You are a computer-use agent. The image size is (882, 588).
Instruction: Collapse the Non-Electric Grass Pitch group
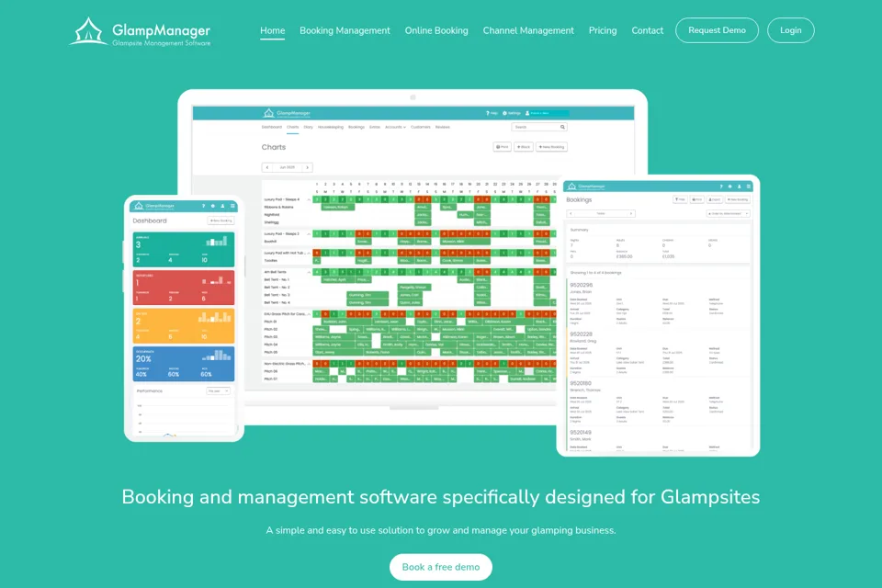[x=309, y=364]
